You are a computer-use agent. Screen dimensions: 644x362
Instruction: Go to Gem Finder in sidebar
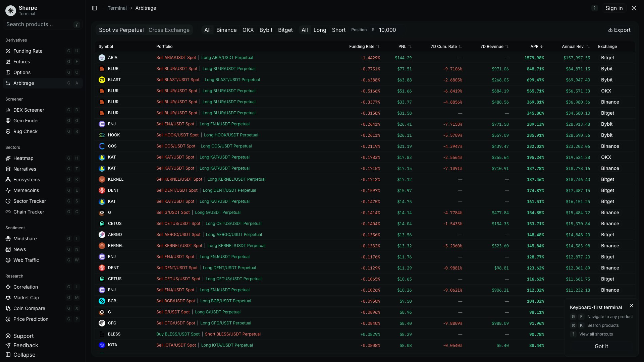click(x=26, y=121)
